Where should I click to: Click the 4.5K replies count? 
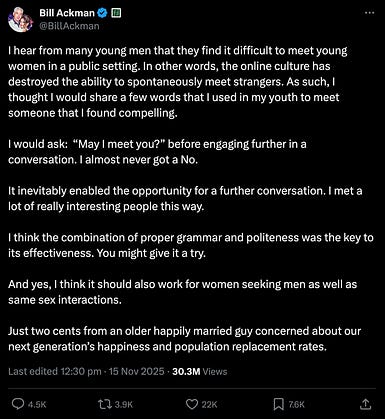click(37, 404)
